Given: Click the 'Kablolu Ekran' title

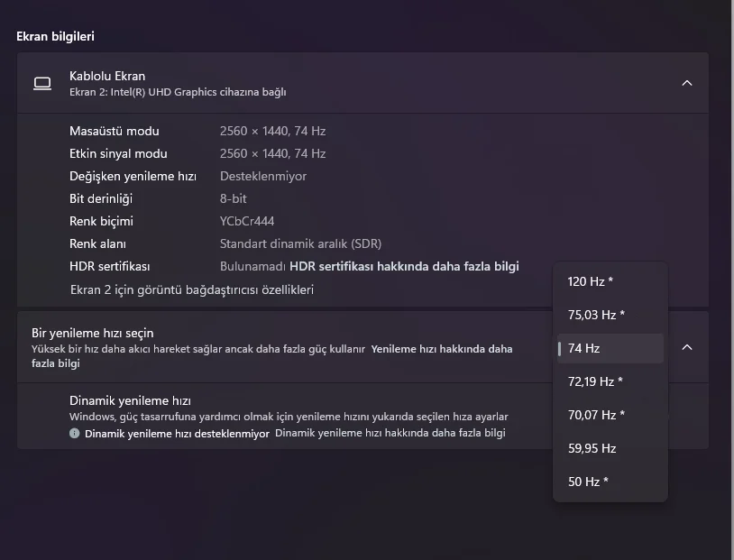Looking at the screenshot, I should click(x=107, y=76).
